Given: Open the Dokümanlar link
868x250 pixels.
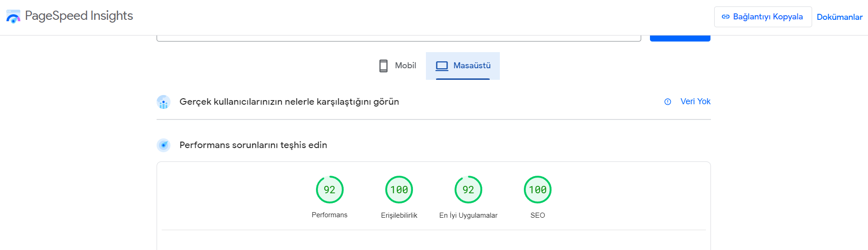Looking at the screenshot, I should (x=839, y=17).
